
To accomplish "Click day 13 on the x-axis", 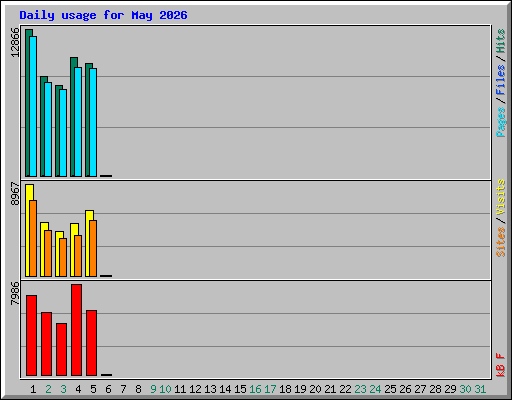I will click(210, 389).
